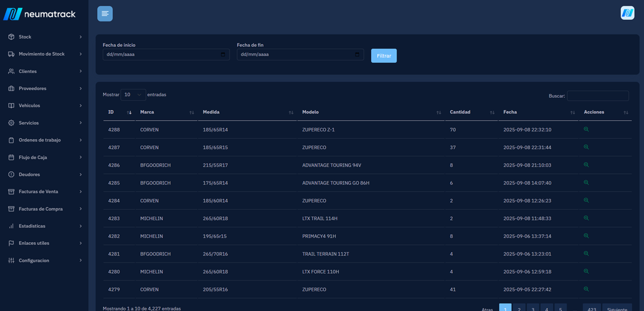This screenshot has height=311, width=644.
Task: Click the sliders icon next to Configuracion
Action: point(11,261)
